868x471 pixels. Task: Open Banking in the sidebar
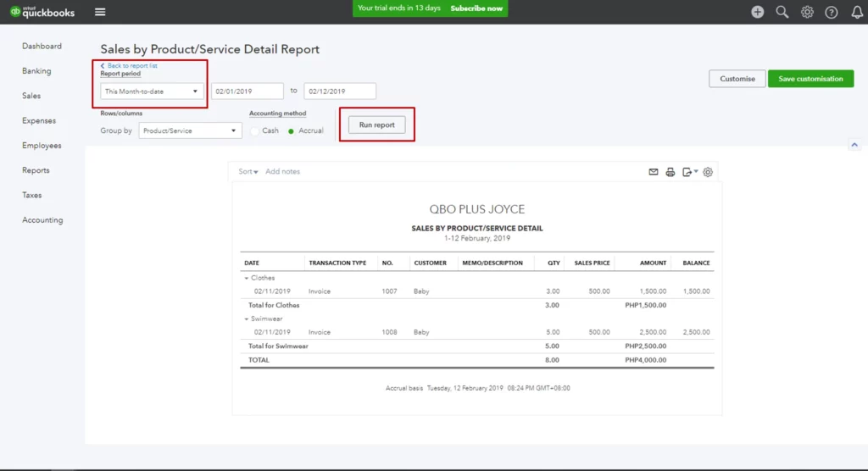pos(36,71)
